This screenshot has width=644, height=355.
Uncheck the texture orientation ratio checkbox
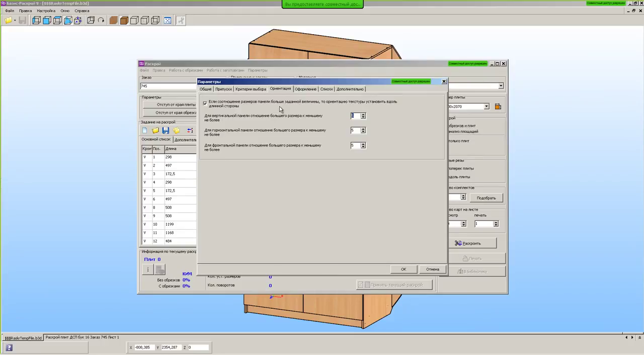tap(205, 104)
